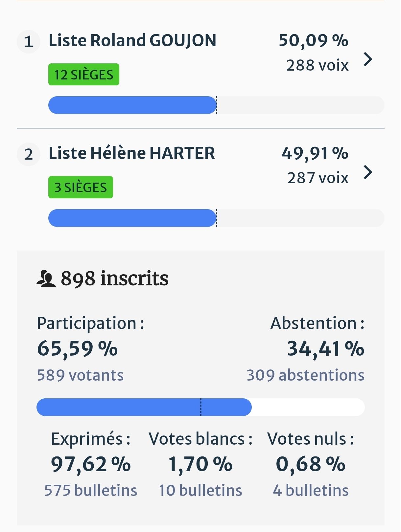Click the 309 abstentions count
This screenshot has height=532, width=401.
tap(305, 375)
